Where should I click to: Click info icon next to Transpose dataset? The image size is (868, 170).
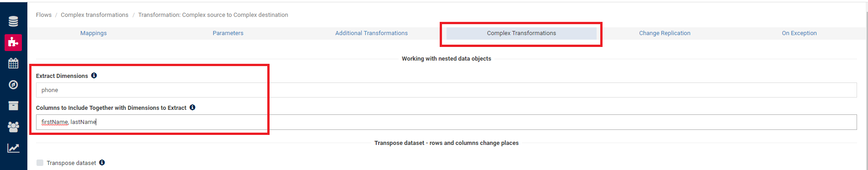click(x=102, y=163)
